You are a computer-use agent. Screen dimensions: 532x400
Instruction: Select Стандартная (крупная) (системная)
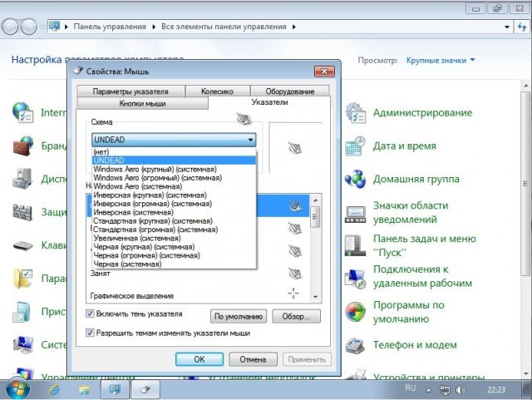pos(174,221)
